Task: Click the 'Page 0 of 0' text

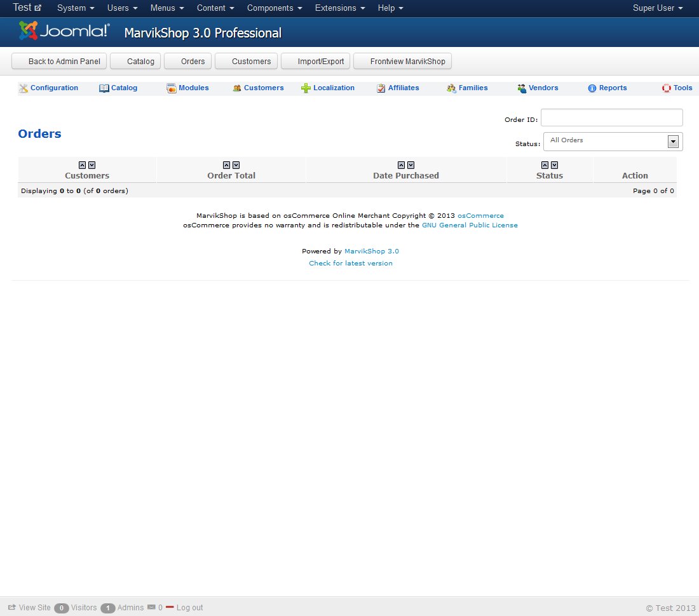Action: (653, 191)
